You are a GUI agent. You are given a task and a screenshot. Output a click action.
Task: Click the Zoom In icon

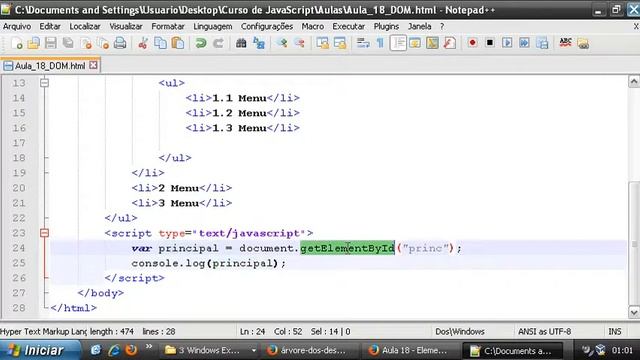282,43
